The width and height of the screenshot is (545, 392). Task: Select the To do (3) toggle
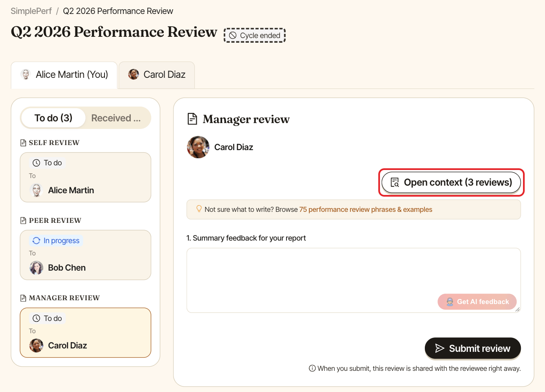point(53,118)
